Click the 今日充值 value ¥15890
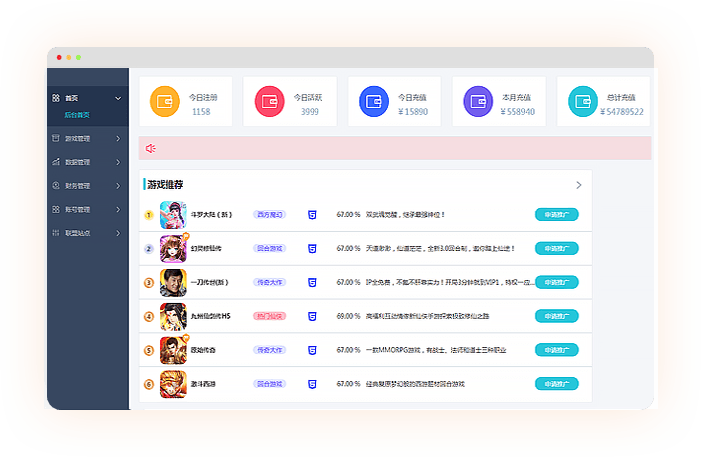This screenshot has height=457, width=701. coord(413,112)
